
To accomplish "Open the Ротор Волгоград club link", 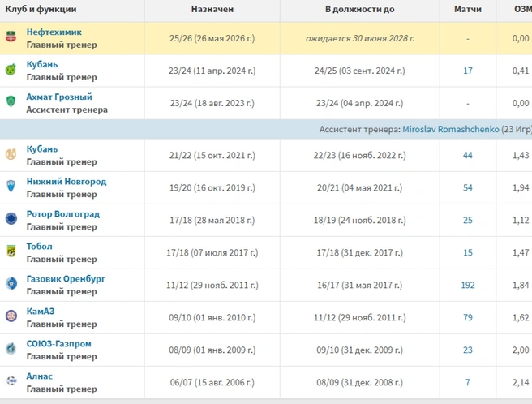I will click(63, 214).
